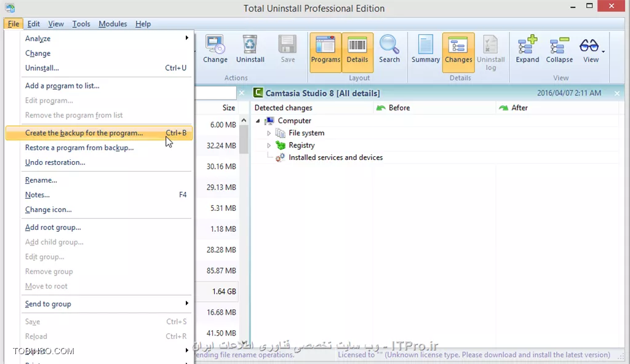Choose Change icon... menu entry

click(99, 210)
